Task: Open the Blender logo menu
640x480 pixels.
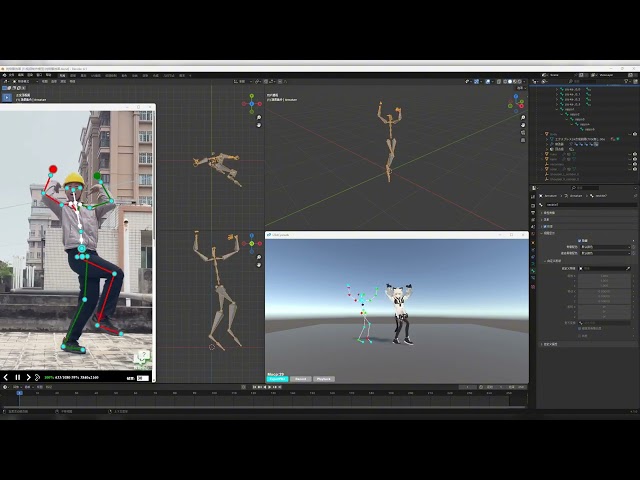Action: click(4, 76)
